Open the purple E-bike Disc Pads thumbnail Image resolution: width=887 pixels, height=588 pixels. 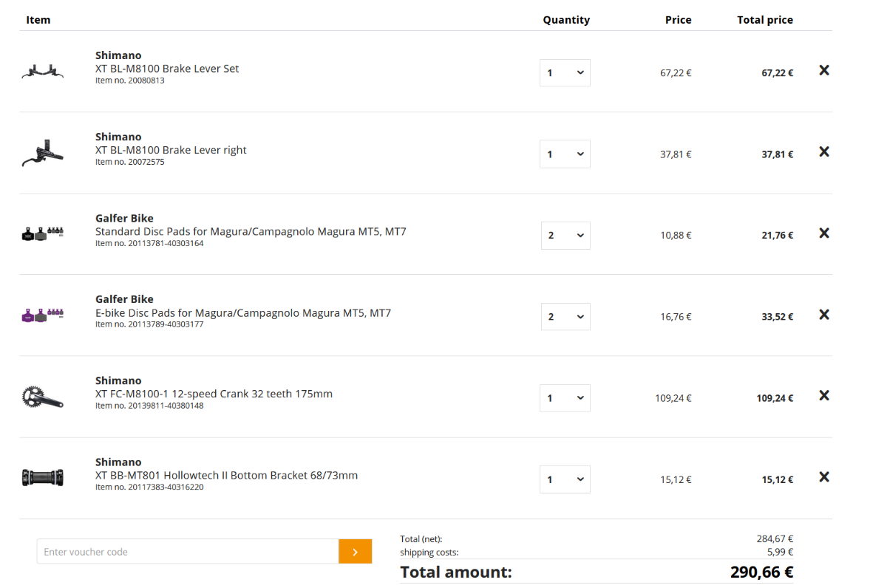pyautogui.click(x=43, y=315)
